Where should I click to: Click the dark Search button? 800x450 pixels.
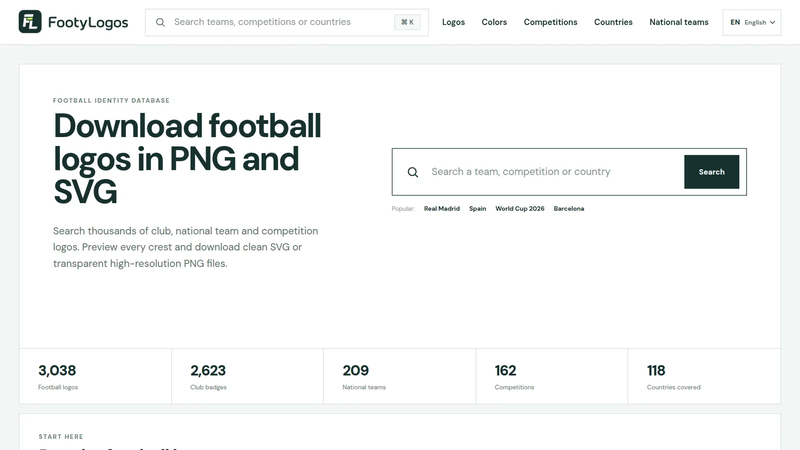click(x=711, y=172)
